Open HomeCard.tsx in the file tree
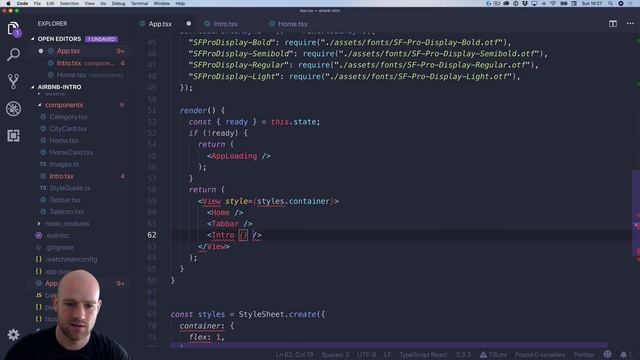Viewport: 640px width, 360px height. point(71,152)
